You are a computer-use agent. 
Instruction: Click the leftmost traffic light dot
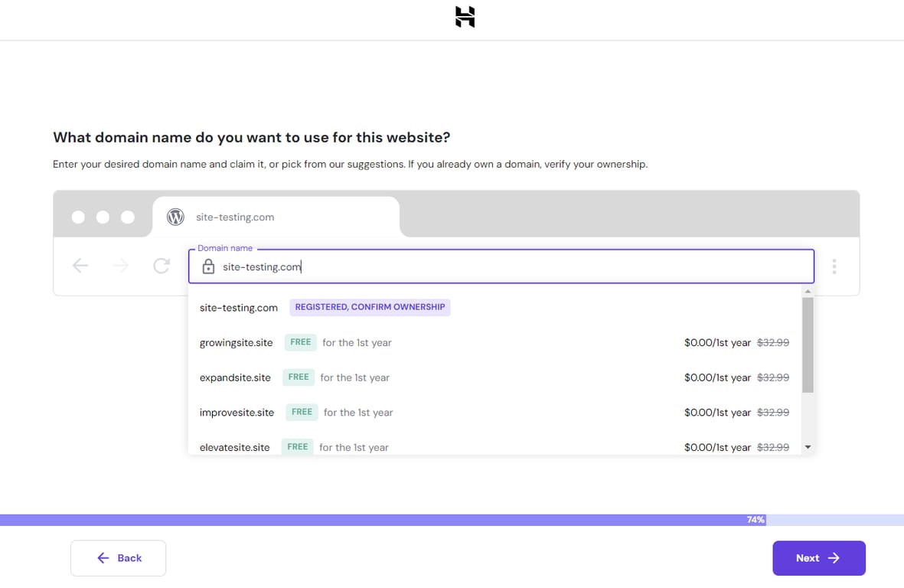(x=78, y=217)
